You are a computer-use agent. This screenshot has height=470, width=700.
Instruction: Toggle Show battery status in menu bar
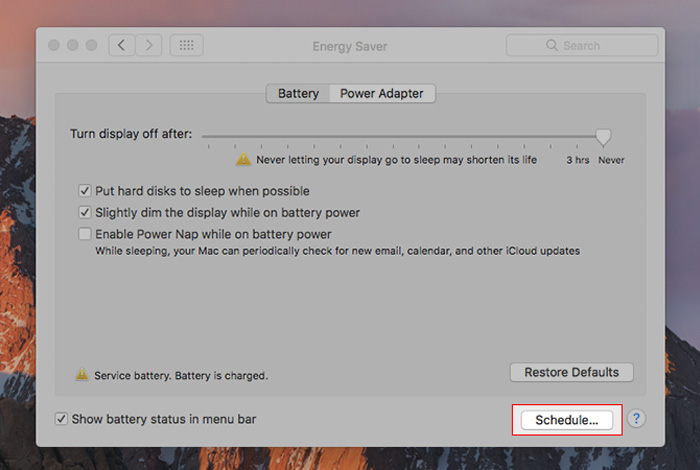(61, 419)
